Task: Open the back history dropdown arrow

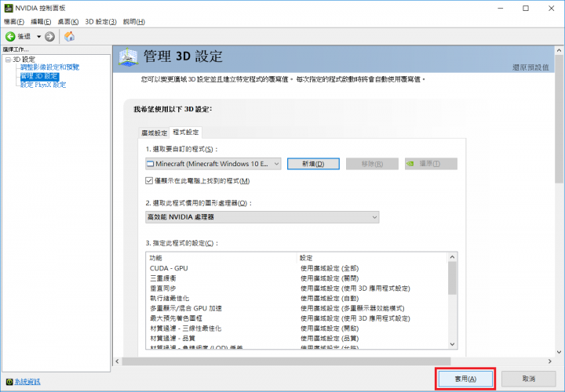Action: click(38, 36)
